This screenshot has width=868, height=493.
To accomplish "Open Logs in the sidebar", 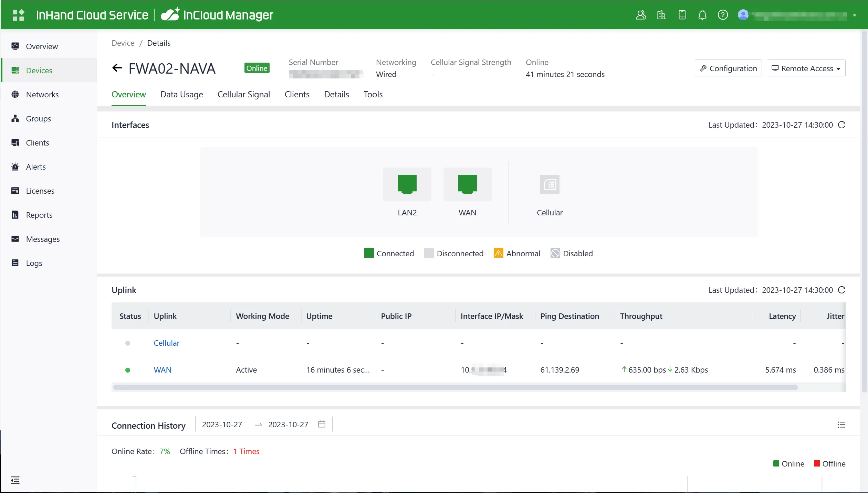I will click(x=49, y=263).
